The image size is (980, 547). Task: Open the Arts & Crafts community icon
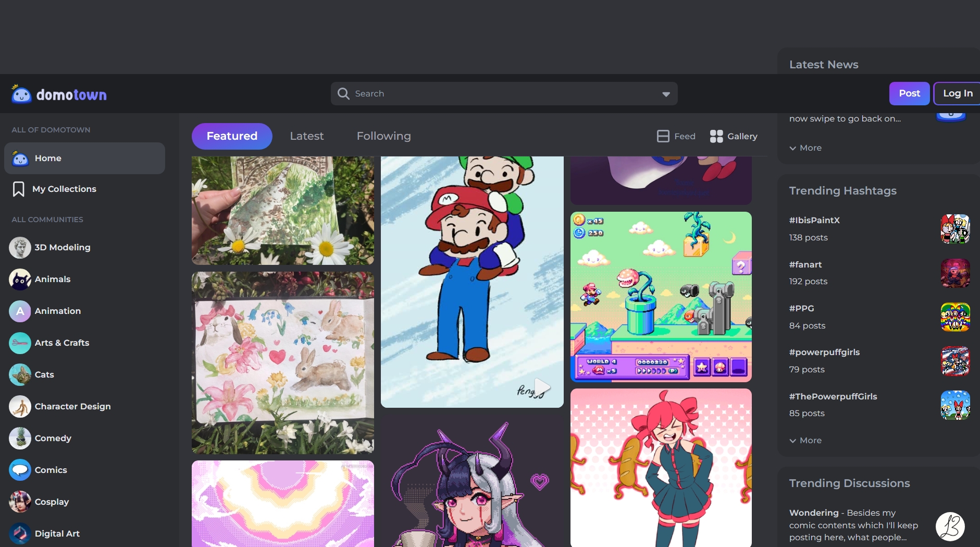[x=20, y=343]
